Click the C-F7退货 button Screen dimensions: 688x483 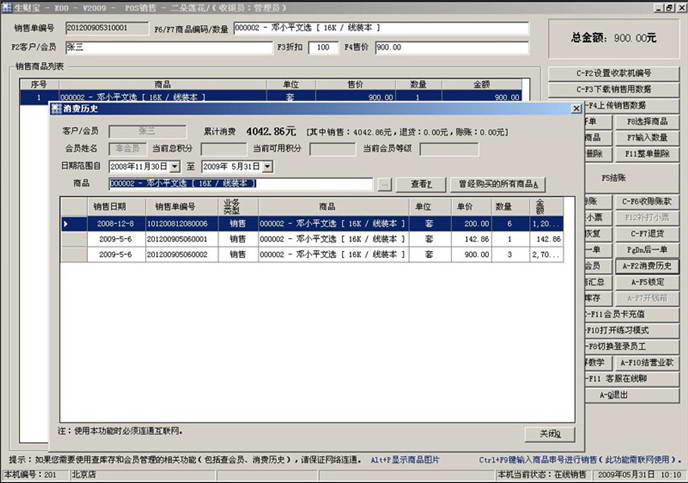coord(647,234)
